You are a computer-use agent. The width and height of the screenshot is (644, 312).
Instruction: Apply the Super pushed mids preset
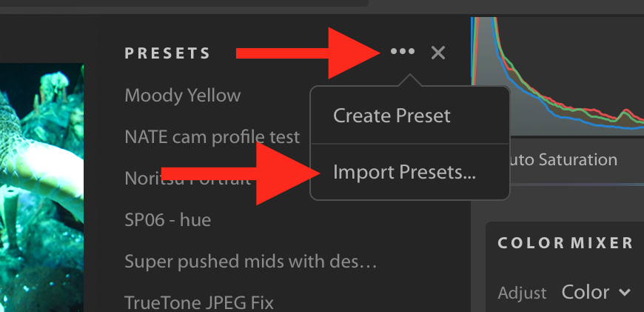(251, 262)
